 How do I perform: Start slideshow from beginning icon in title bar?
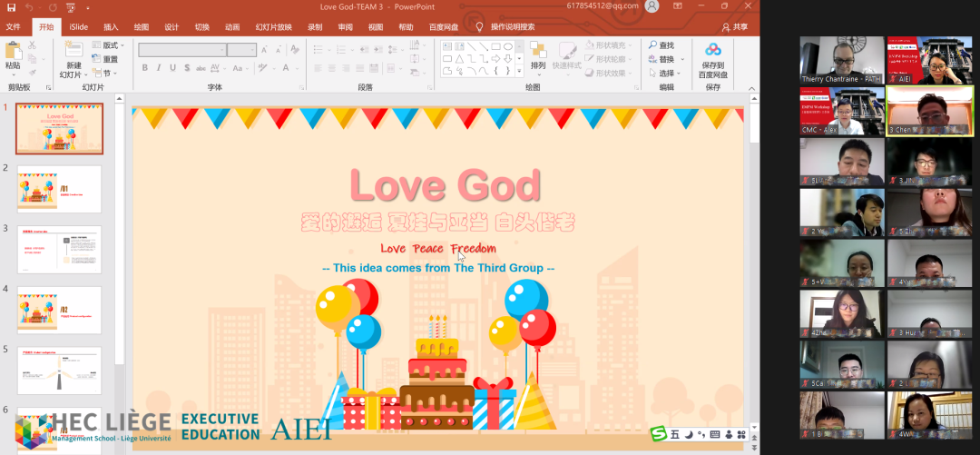[71, 6]
